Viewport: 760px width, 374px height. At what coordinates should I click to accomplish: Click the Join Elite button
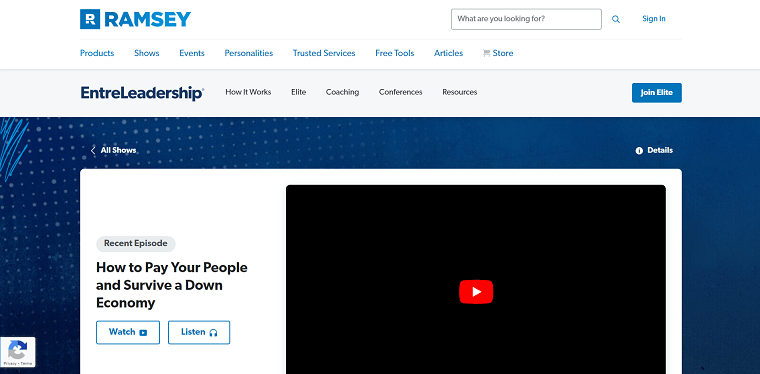click(x=656, y=93)
